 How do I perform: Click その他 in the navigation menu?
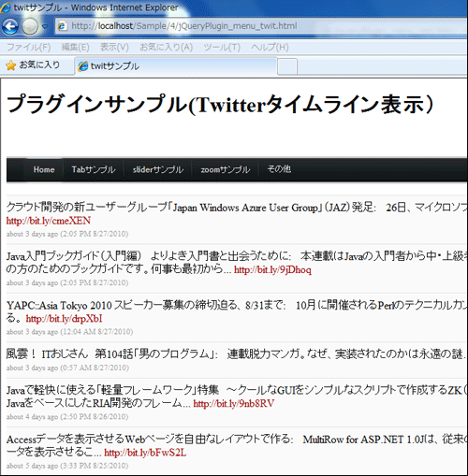[x=279, y=169]
